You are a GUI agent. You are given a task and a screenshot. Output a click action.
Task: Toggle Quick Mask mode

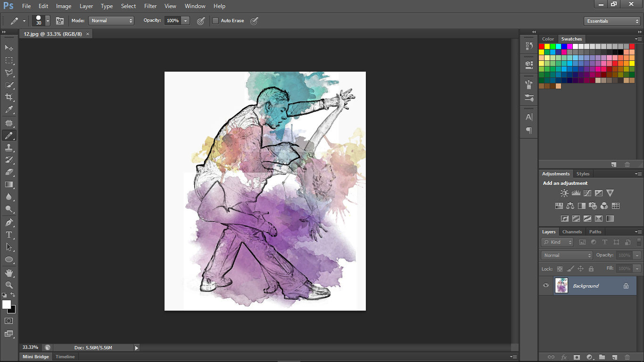(9, 321)
